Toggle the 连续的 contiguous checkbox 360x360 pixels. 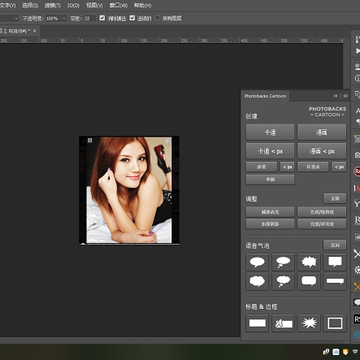(x=132, y=18)
